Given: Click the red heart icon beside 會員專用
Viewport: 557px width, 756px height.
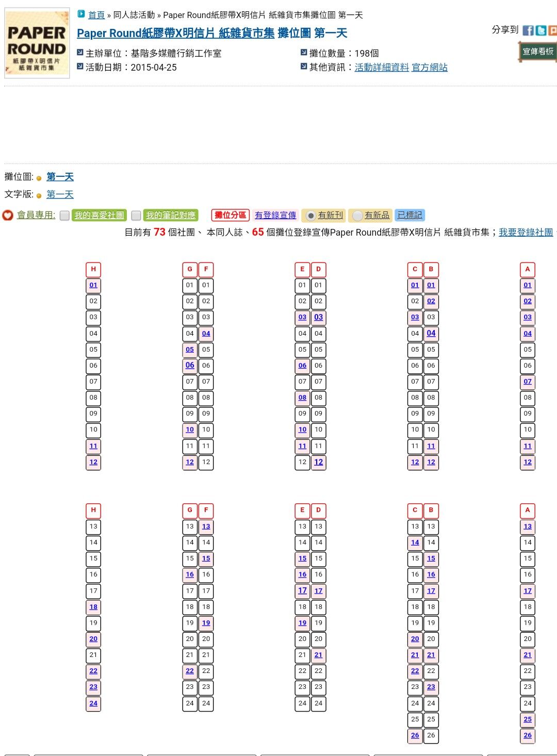Looking at the screenshot, I should [8, 215].
